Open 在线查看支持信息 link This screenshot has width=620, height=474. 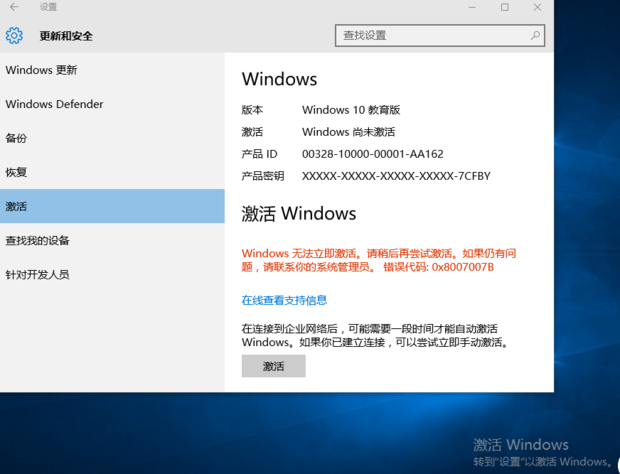tap(284, 300)
